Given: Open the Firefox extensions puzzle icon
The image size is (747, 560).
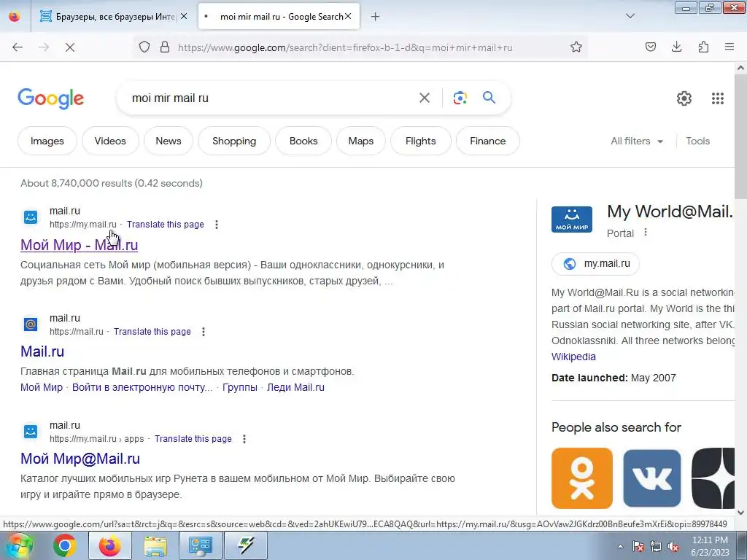Looking at the screenshot, I should click(703, 47).
